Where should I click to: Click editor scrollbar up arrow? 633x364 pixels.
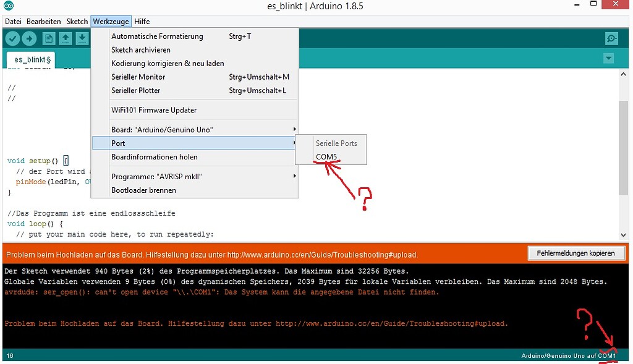tap(623, 74)
